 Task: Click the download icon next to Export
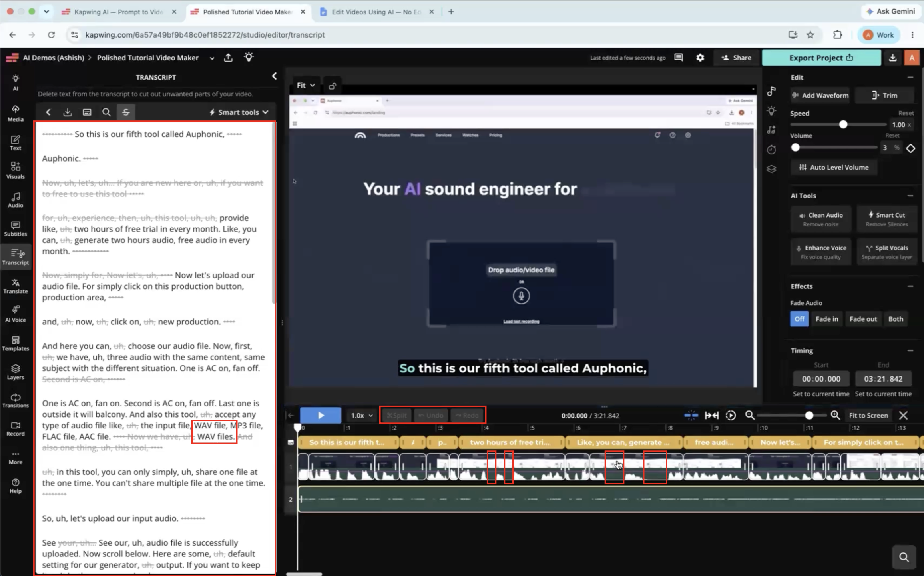pos(892,58)
